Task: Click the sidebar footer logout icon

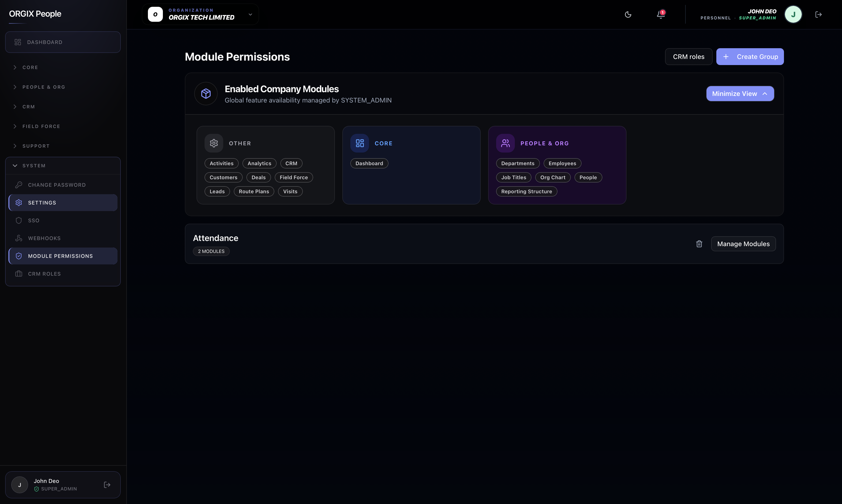Action: pos(107,485)
